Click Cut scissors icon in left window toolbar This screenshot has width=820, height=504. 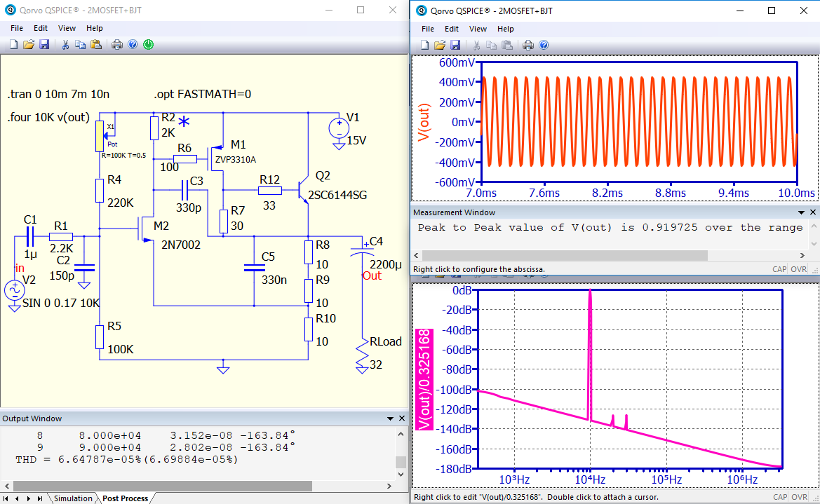65,44
